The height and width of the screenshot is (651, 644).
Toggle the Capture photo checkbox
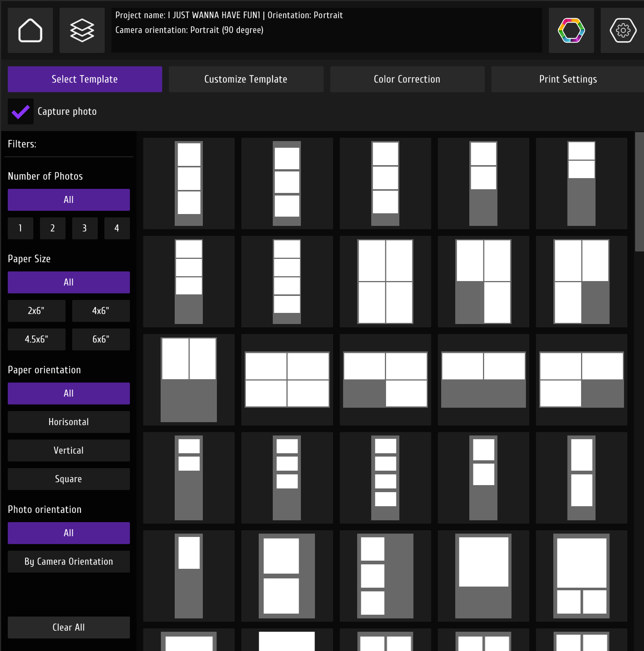[x=21, y=111]
